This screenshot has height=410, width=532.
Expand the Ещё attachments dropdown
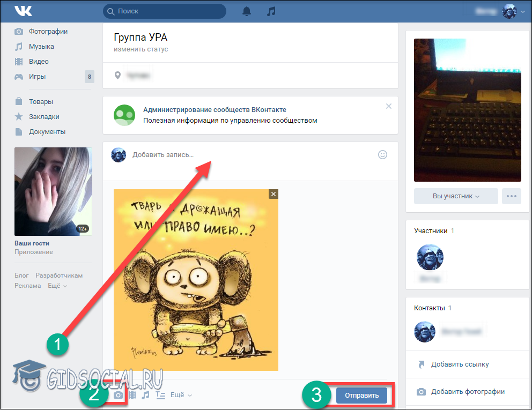[180, 395]
